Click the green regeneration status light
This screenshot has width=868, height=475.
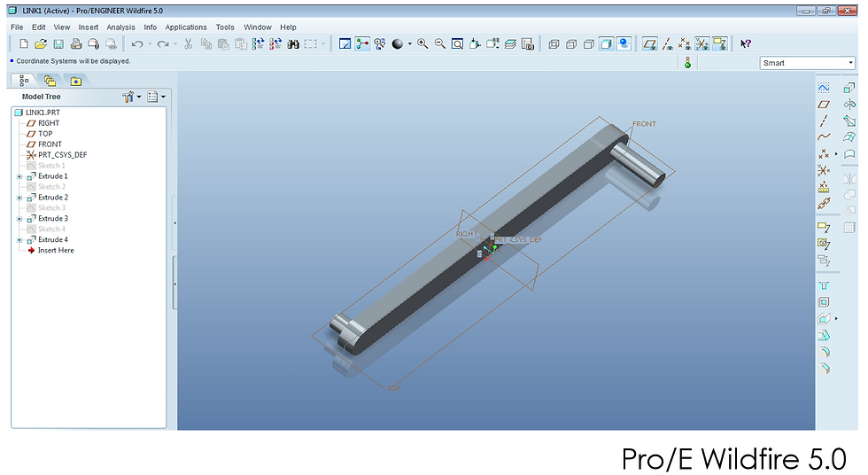[x=687, y=63]
